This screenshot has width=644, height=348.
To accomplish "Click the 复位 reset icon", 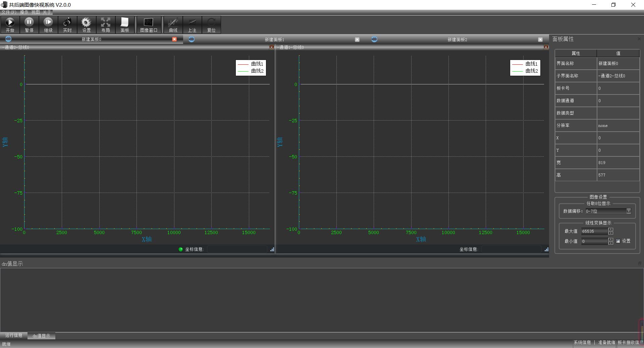I will (211, 25).
